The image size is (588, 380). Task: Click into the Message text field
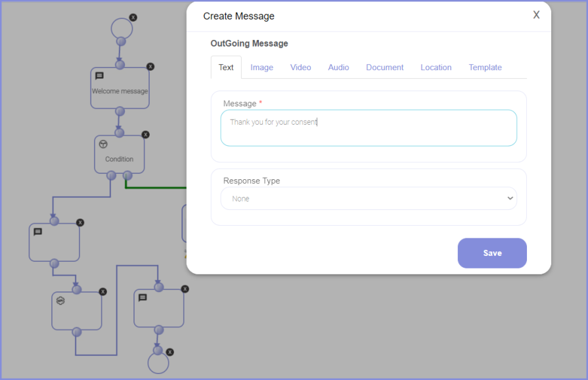click(369, 128)
